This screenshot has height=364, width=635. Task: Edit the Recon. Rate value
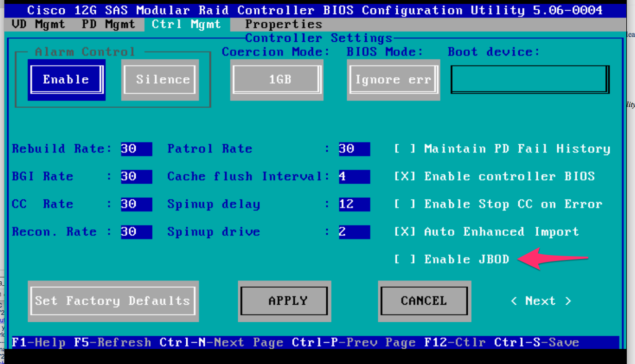pos(136,232)
